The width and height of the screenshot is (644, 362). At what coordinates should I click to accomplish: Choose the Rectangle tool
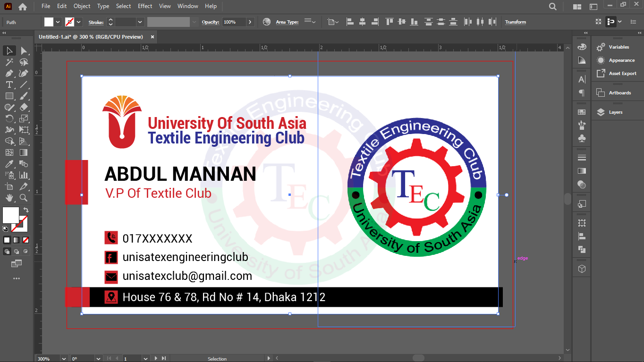(x=9, y=96)
